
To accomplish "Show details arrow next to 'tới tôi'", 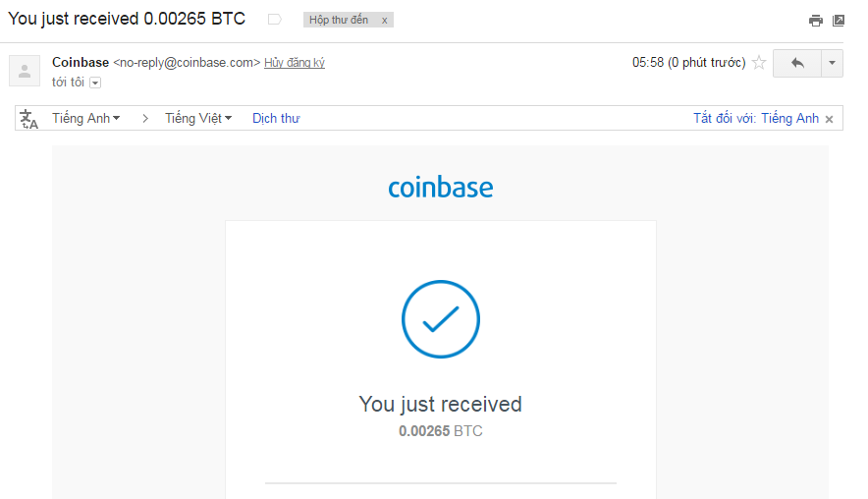I will (x=95, y=83).
